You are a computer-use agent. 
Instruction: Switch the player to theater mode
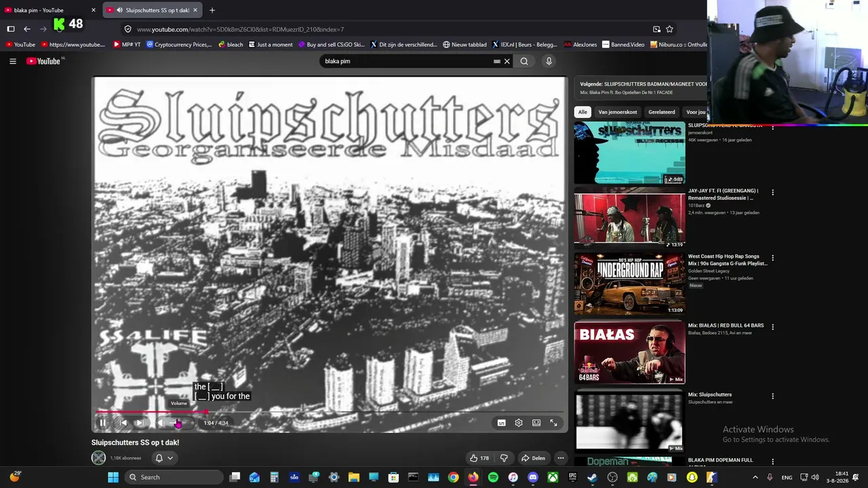pyautogui.click(x=536, y=423)
